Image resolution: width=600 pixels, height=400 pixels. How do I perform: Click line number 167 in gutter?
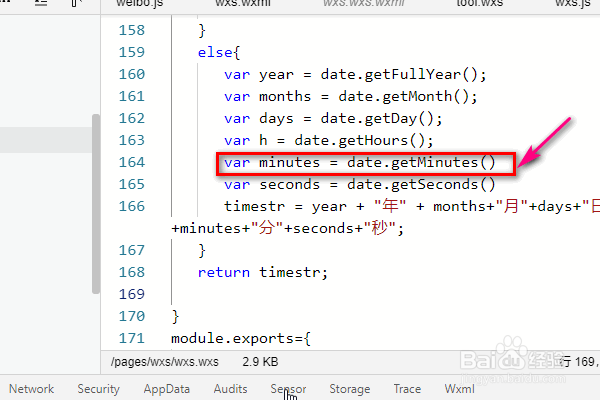pos(132,250)
